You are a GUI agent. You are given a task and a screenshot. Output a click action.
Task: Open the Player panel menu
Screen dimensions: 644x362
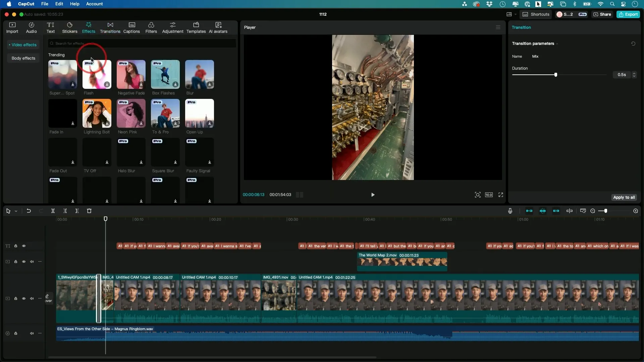coord(498,27)
